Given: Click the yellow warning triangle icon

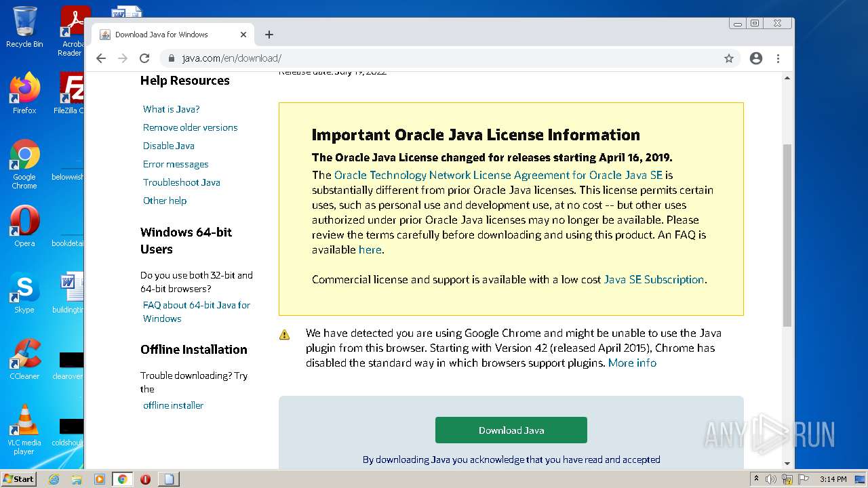Looking at the screenshot, I should (x=284, y=334).
